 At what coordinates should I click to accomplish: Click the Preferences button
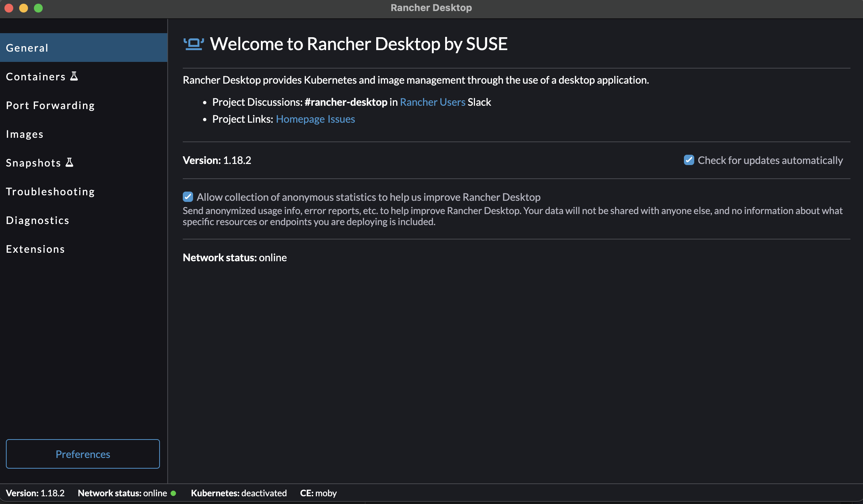coord(83,454)
